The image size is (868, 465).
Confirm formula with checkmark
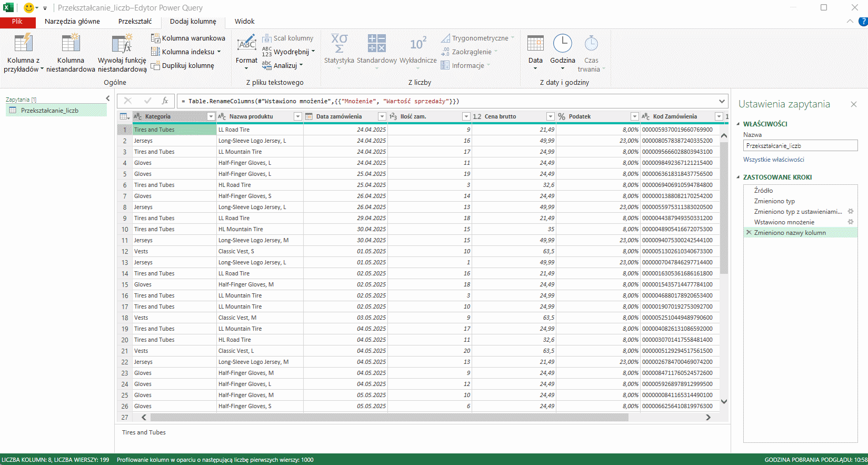(147, 101)
